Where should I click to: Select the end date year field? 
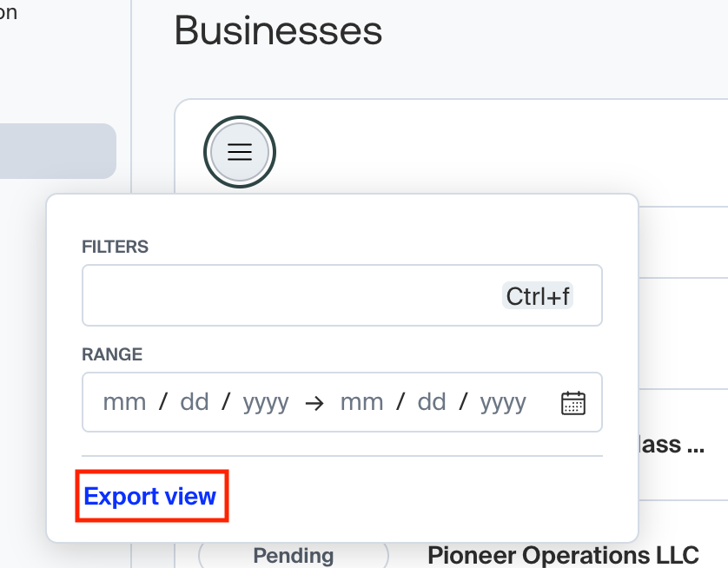tap(503, 403)
